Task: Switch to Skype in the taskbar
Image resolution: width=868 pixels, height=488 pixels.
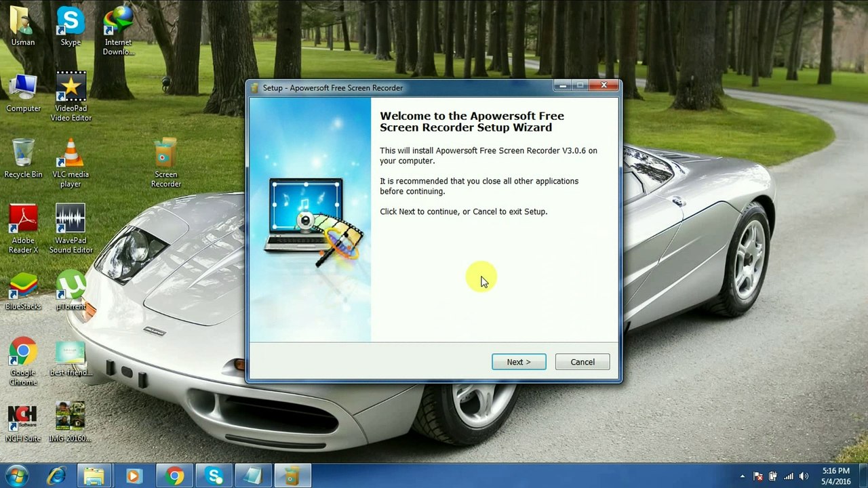Action: [x=214, y=476]
